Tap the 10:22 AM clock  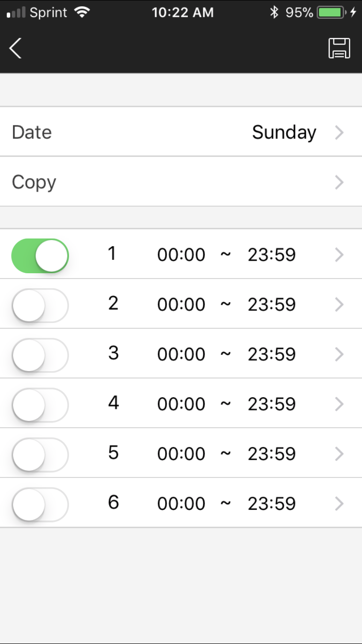click(182, 13)
